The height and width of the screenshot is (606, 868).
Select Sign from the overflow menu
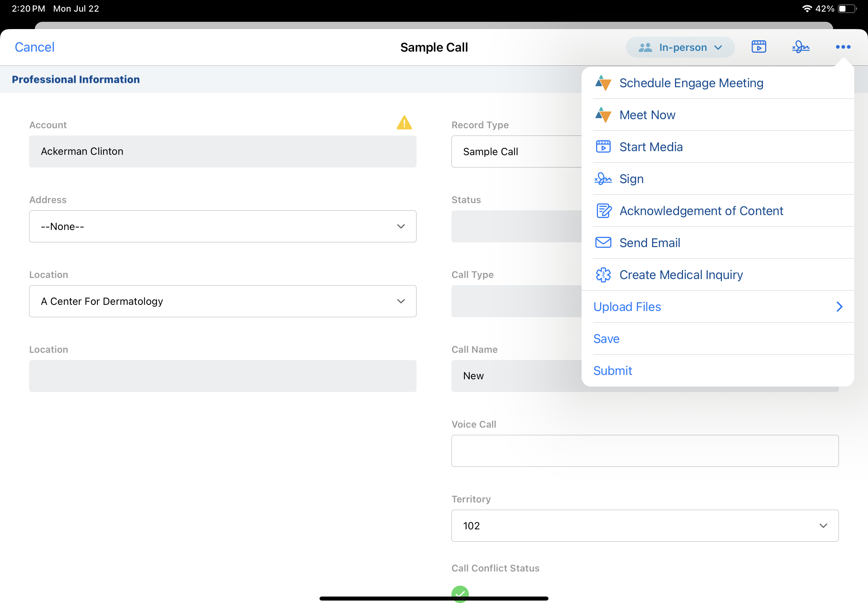coord(631,179)
